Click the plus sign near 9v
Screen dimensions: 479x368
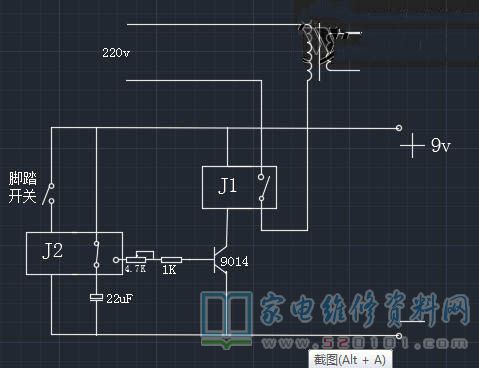pos(412,145)
